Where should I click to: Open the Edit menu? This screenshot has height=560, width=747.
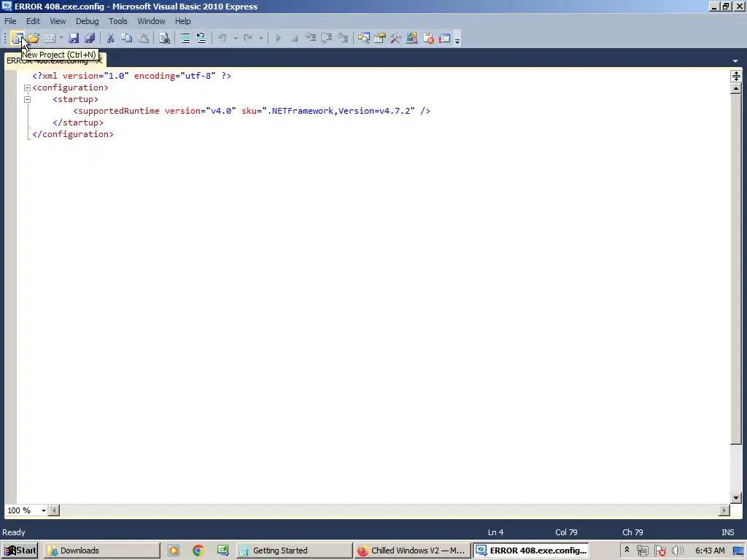click(x=33, y=21)
